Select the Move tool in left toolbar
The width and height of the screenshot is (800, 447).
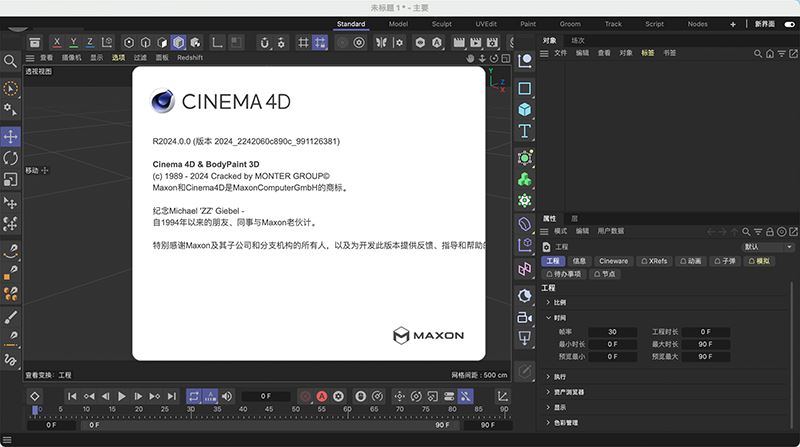click(x=11, y=136)
